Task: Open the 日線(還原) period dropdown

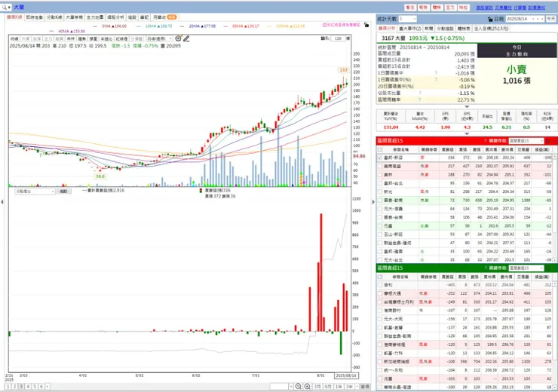Action: [160, 38]
